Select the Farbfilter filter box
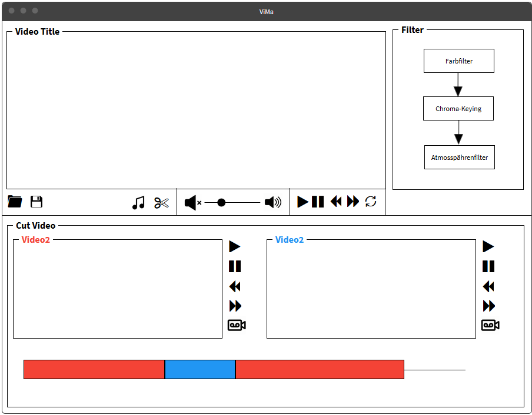Image resolution: width=532 pixels, height=415 pixels. (458, 61)
